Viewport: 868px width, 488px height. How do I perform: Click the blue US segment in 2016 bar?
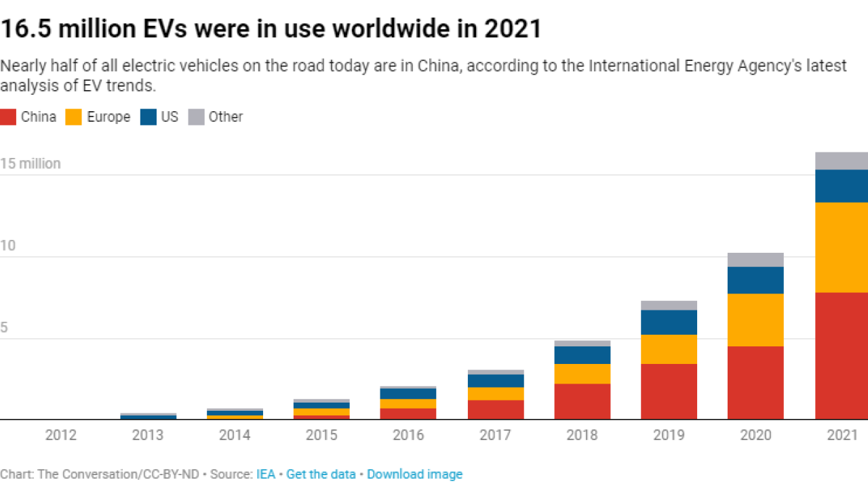pos(408,394)
